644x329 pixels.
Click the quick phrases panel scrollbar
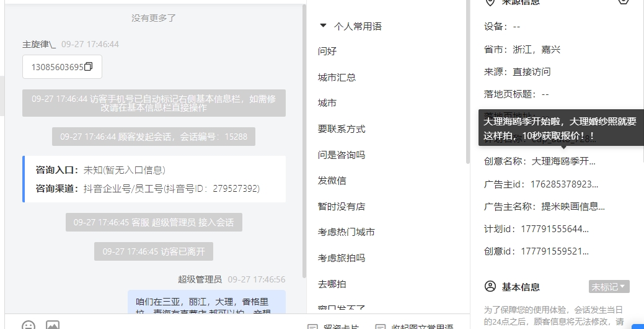point(467,82)
